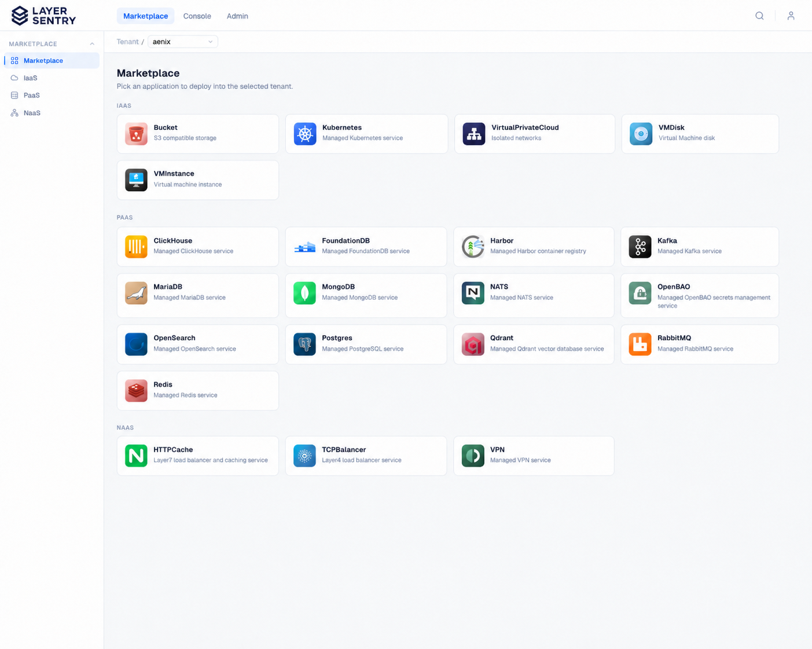Open the Harbor application title

tap(502, 241)
